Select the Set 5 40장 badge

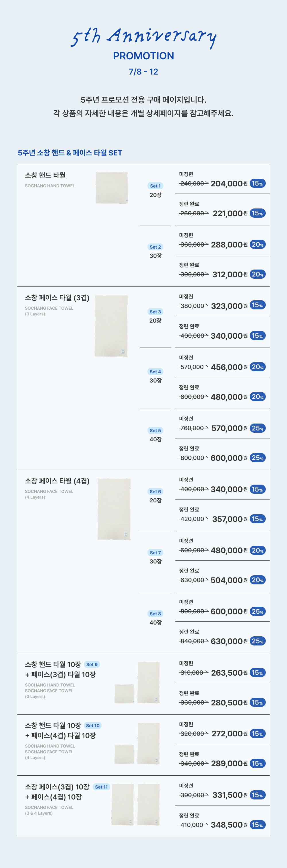(x=156, y=430)
